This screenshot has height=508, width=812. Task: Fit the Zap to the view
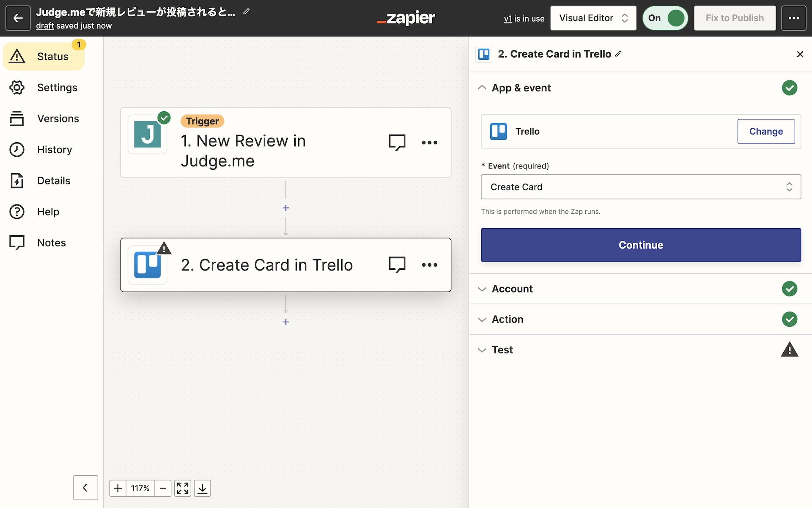click(x=183, y=489)
